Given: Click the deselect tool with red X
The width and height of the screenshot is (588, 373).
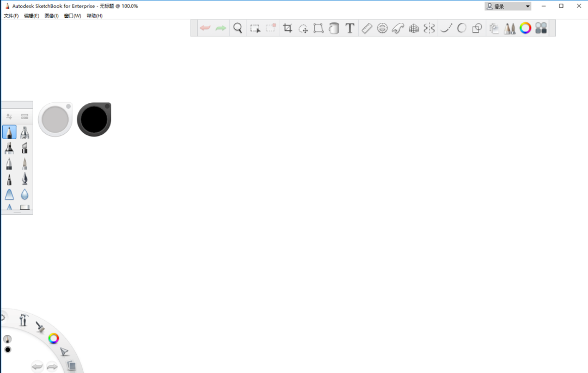Looking at the screenshot, I should (271, 28).
